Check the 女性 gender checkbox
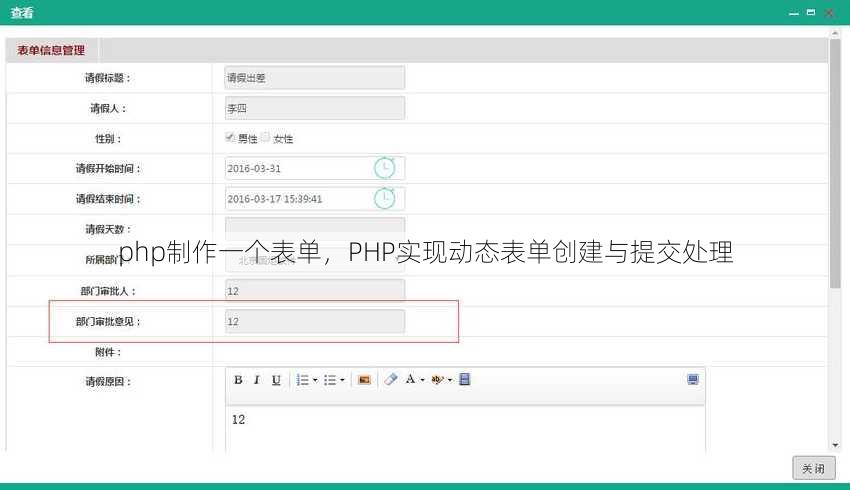The height and width of the screenshot is (490, 850). pos(265,137)
